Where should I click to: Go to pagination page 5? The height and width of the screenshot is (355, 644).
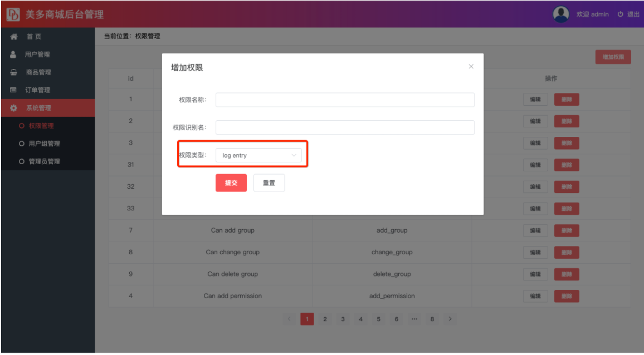(x=379, y=319)
